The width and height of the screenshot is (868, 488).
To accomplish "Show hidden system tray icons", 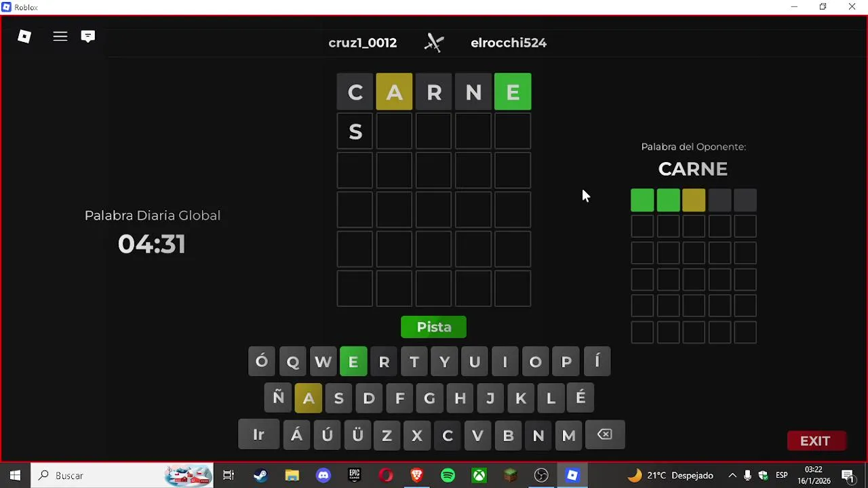I will tap(732, 476).
